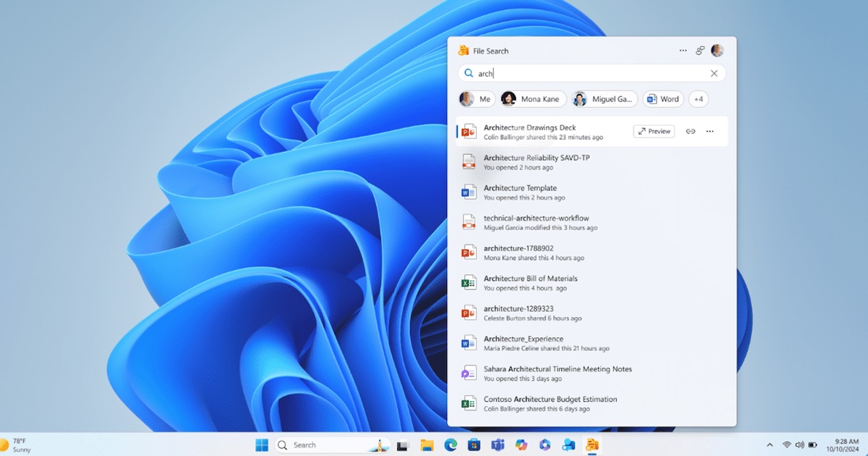Viewport: 868px width, 456px height.
Task: Open the technical-architecture-workflow file
Action: (592, 222)
